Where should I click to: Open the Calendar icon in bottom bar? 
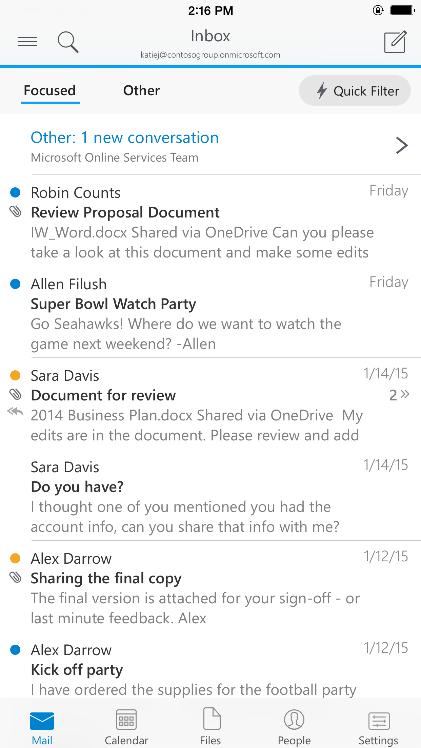coord(126,720)
